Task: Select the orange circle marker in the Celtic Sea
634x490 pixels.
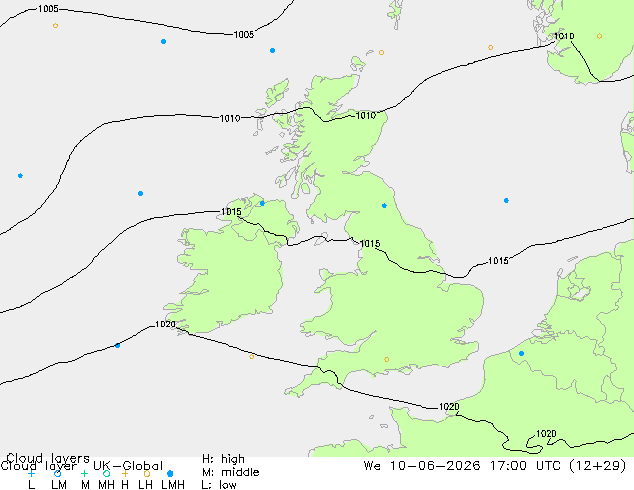Action: tap(251, 357)
